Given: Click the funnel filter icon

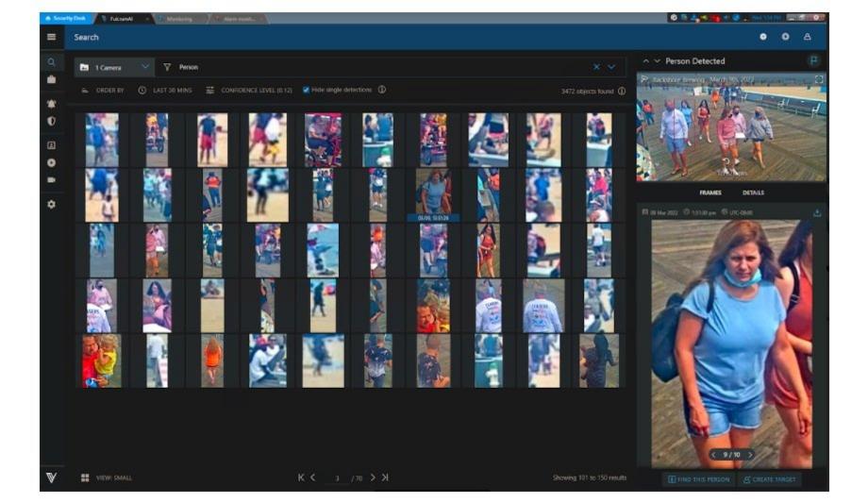Looking at the screenshot, I should click(x=167, y=67).
